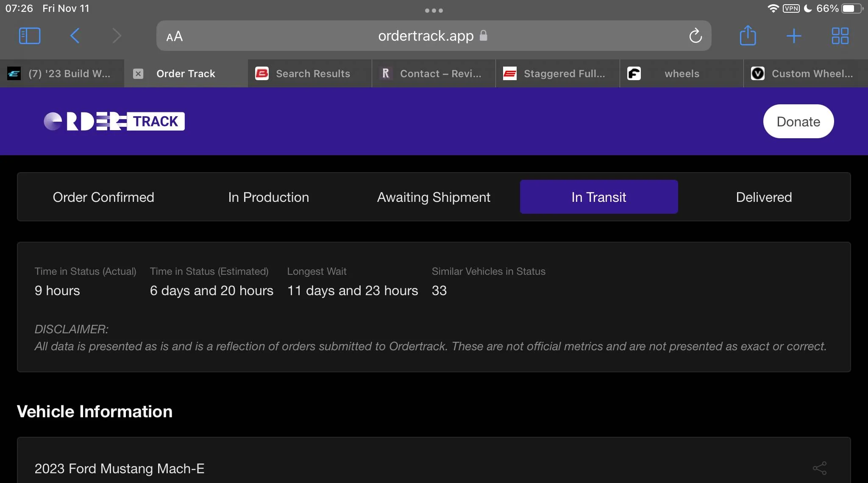The height and width of the screenshot is (483, 868).
Task: Reload the ordertrack.app page
Action: click(695, 36)
